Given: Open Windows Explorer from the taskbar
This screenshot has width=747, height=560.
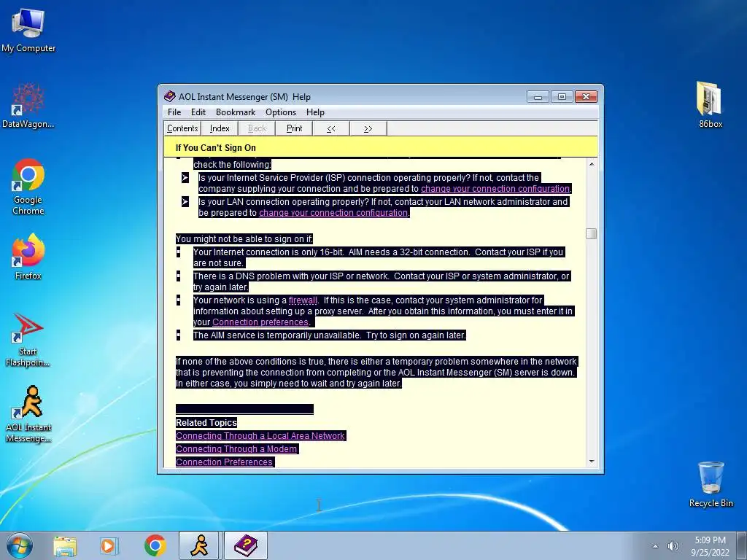Looking at the screenshot, I should (65, 545).
